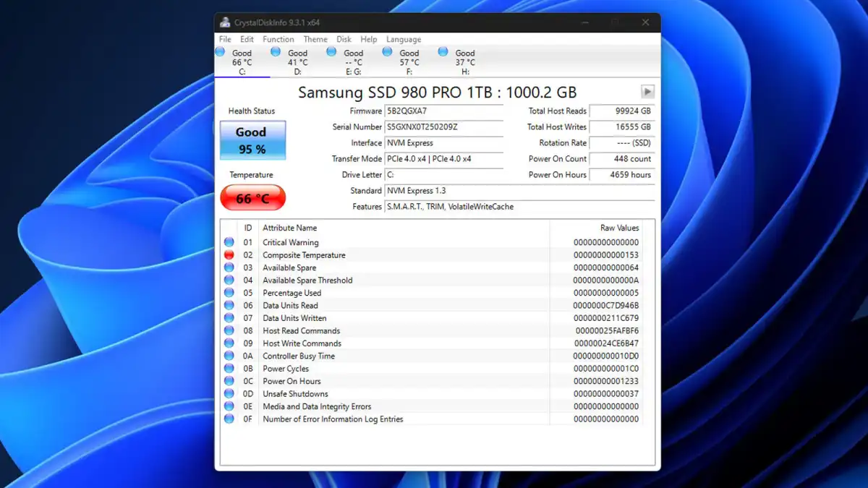The width and height of the screenshot is (868, 488).
Task: Open the Theme menu
Action: (x=315, y=40)
